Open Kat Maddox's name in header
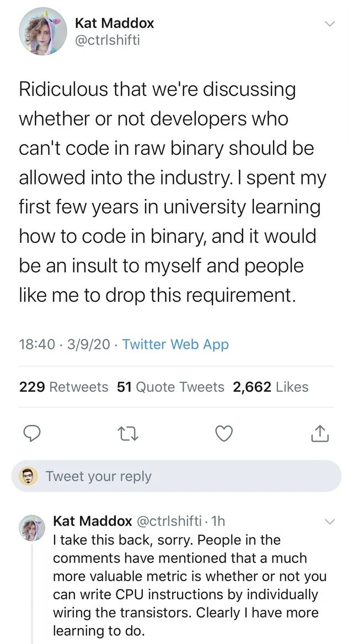Viewport: 353px width, 644px height. pyautogui.click(x=114, y=23)
